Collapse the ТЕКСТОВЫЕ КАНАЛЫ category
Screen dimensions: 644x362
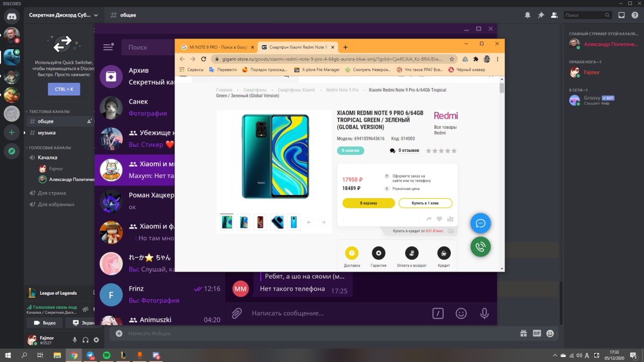point(48,111)
